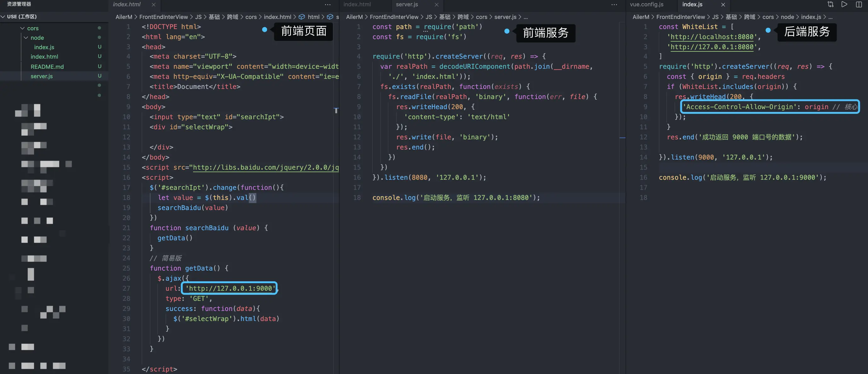Image resolution: width=868 pixels, height=374 pixels.
Task: Click the Split Editor Right icon
Action: (x=859, y=4)
